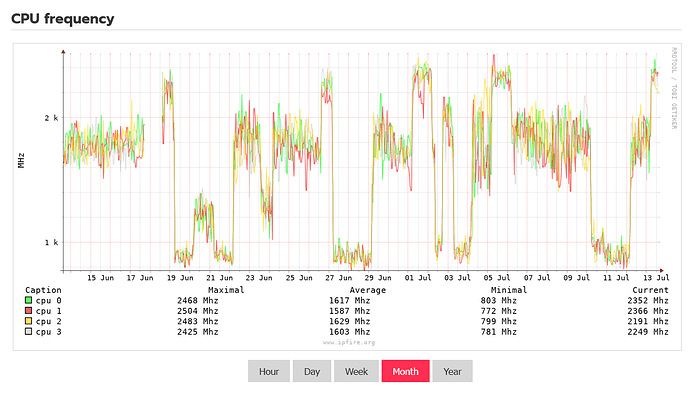
Task: Click the www.ipfire.org watermark text
Action: (x=349, y=342)
